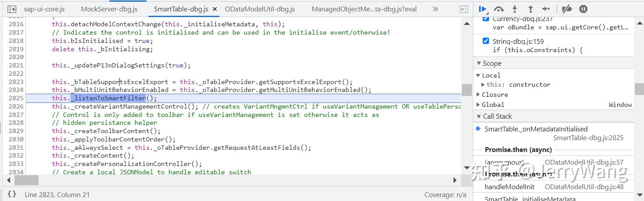Uncheck String-dbg.js:159 breakpoint
The width and height of the screenshot is (644, 201).
click(486, 41)
